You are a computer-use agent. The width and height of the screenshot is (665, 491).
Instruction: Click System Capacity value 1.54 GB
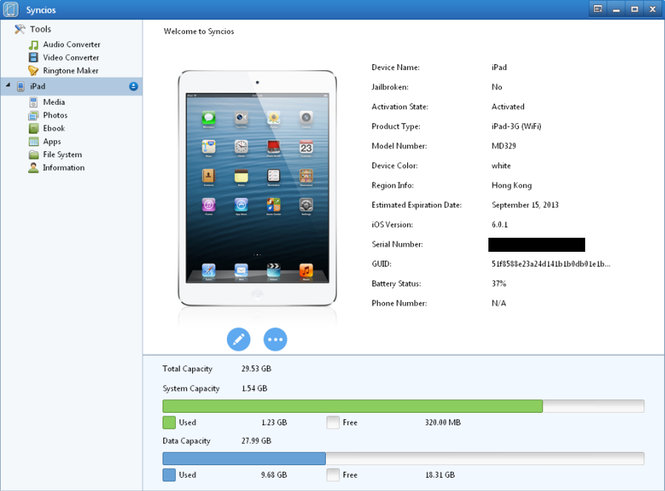pyautogui.click(x=254, y=388)
